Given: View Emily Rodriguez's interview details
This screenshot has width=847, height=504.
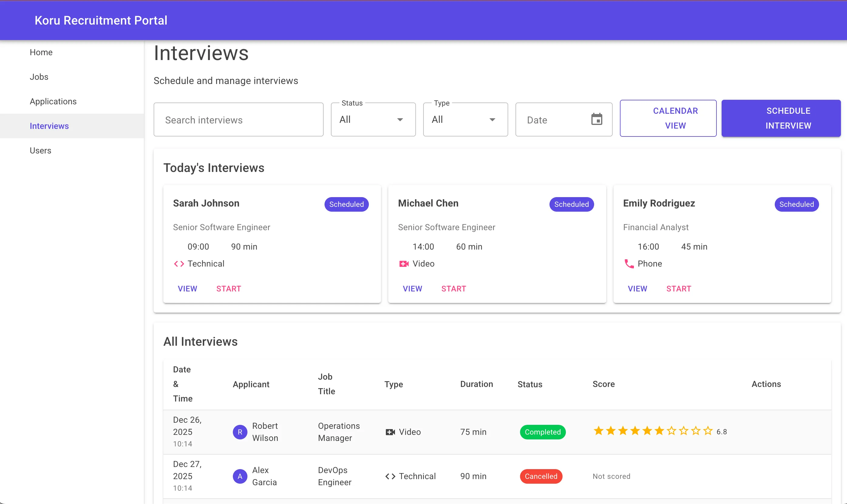Looking at the screenshot, I should [637, 289].
